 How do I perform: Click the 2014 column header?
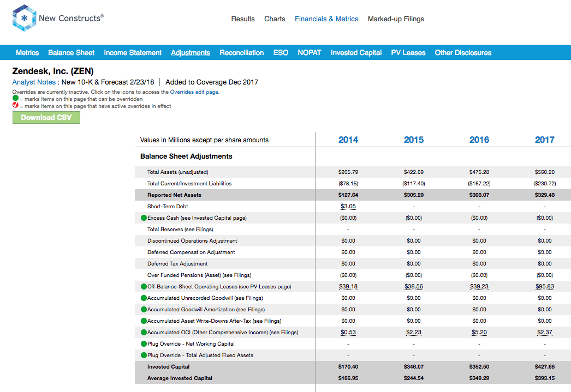tap(348, 140)
